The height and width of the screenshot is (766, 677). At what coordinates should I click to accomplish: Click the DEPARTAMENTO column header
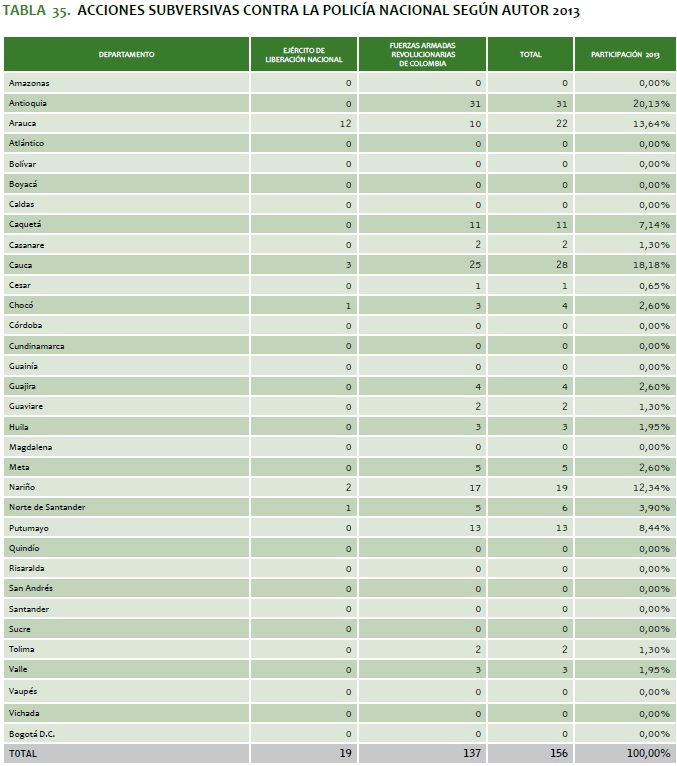[x=126, y=54]
